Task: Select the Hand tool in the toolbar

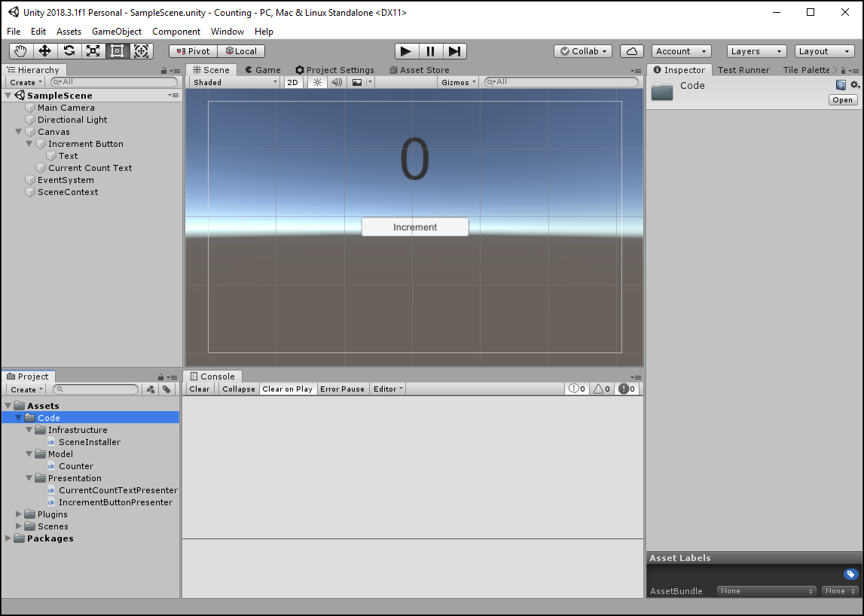Action: click(x=20, y=50)
